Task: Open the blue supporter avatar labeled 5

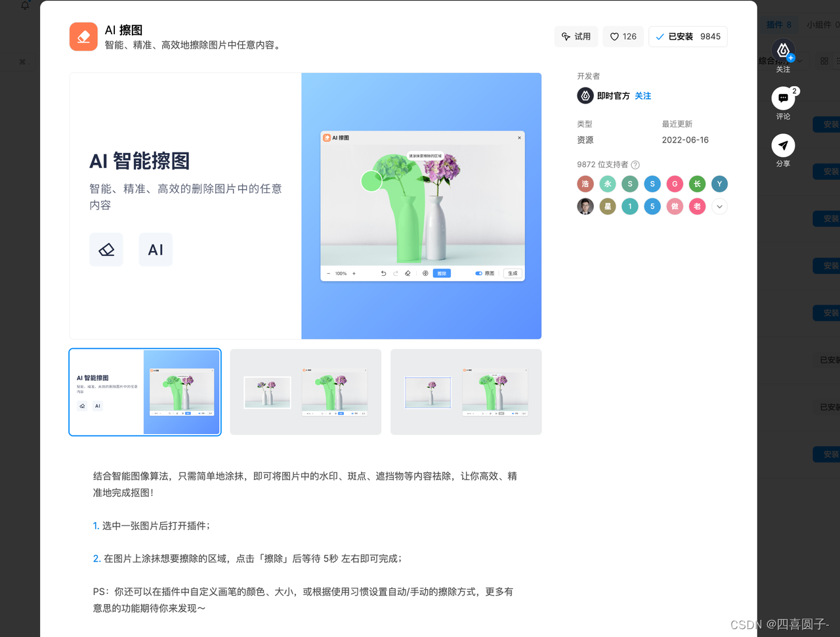Action: [652, 206]
